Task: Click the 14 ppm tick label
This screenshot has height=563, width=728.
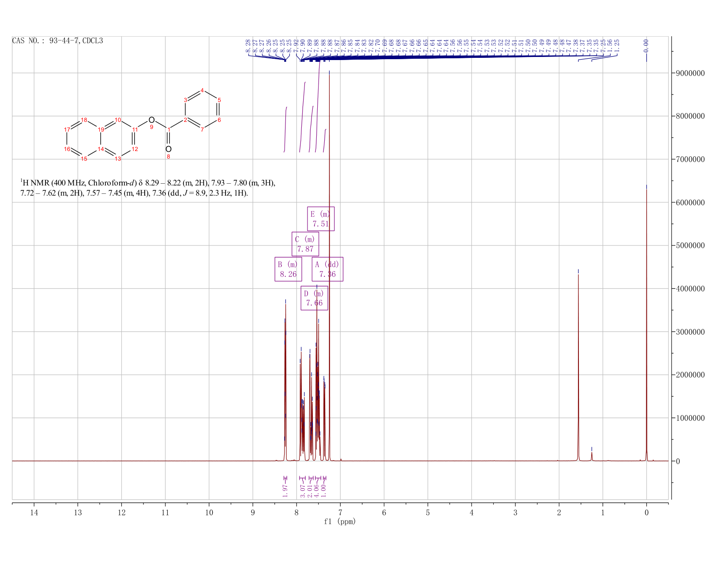Action: tap(34, 513)
